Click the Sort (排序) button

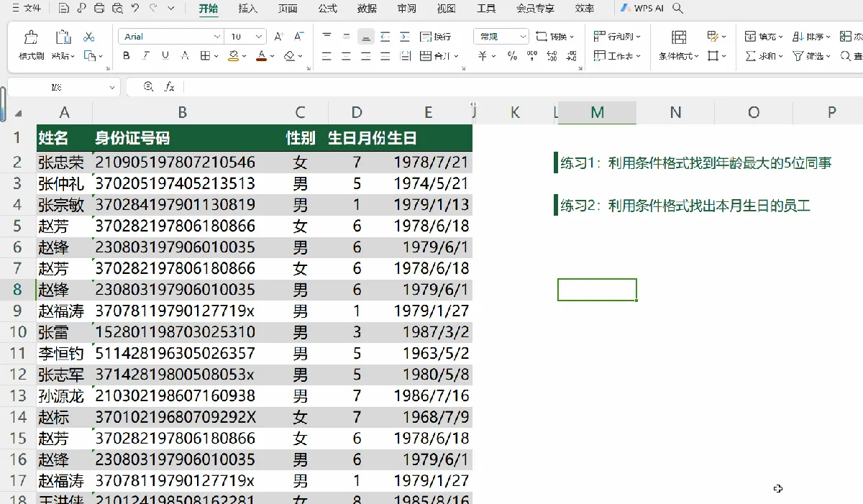coord(811,37)
